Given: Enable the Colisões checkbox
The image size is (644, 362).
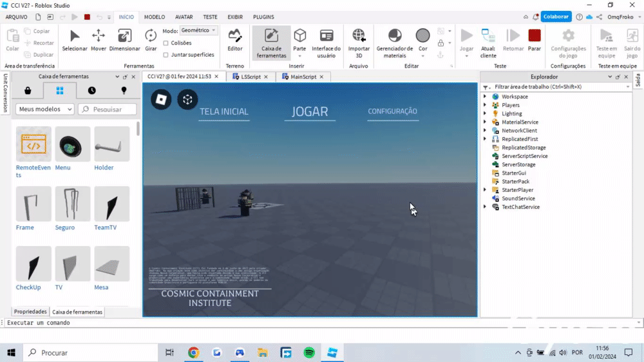Looking at the screenshot, I should [166, 43].
